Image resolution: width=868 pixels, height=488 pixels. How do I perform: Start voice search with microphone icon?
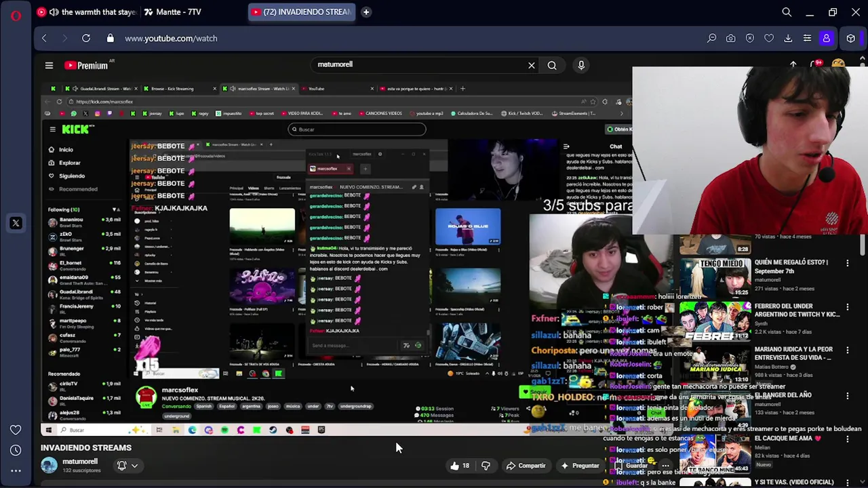pyautogui.click(x=581, y=65)
